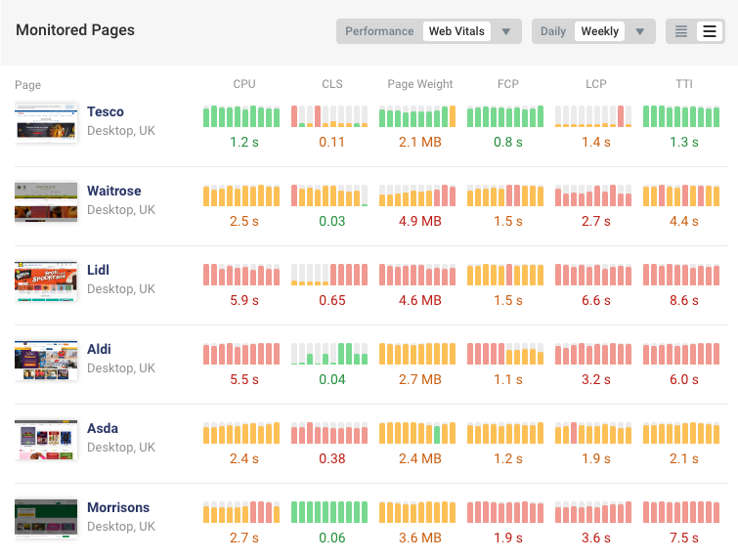The image size is (738, 560).
Task: Open the metrics preset dropdown arrow
Action: click(506, 31)
